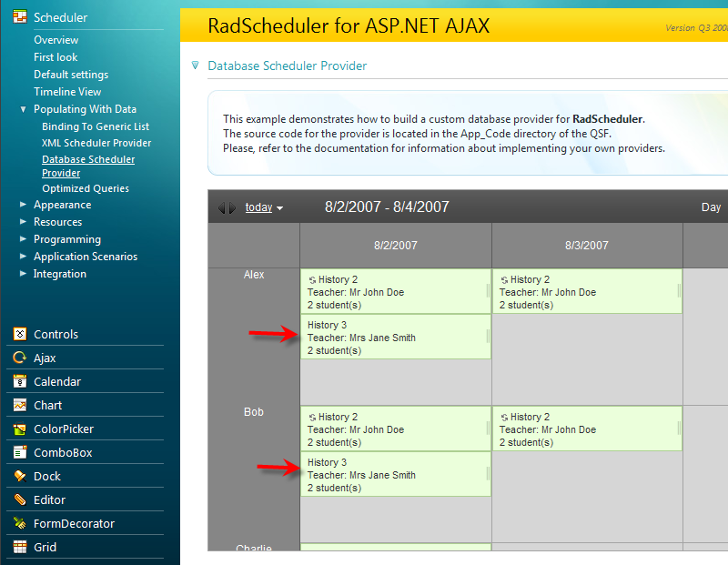The height and width of the screenshot is (565, 728).
Task: Open Database Scheduler Provider link in sidebar
Action: (x=88, y=166)
